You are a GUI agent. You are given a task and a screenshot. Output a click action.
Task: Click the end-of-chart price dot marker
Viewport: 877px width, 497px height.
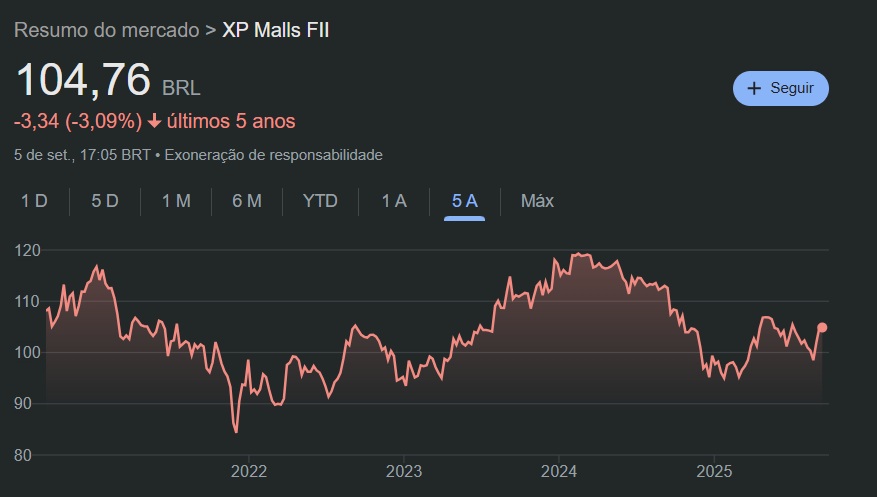[822, 327]
